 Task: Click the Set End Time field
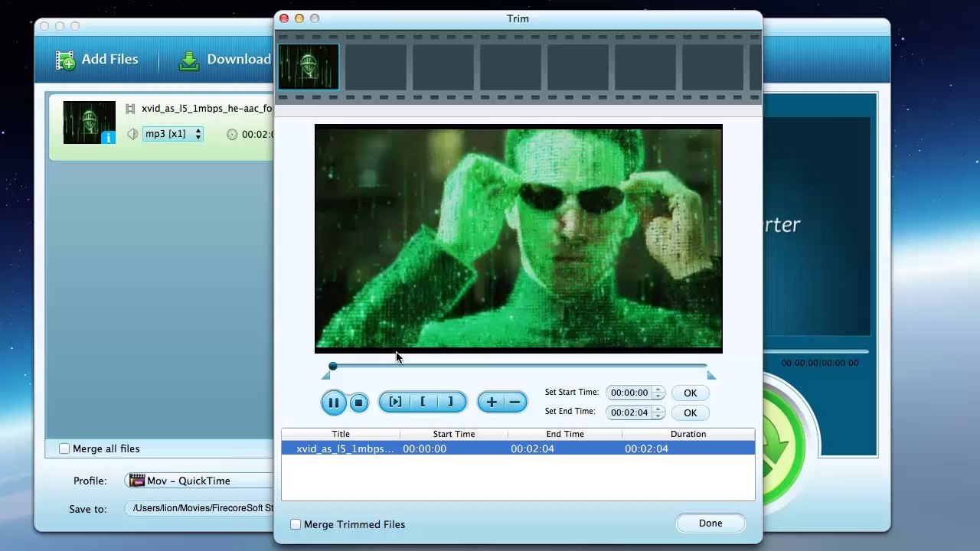629,412
